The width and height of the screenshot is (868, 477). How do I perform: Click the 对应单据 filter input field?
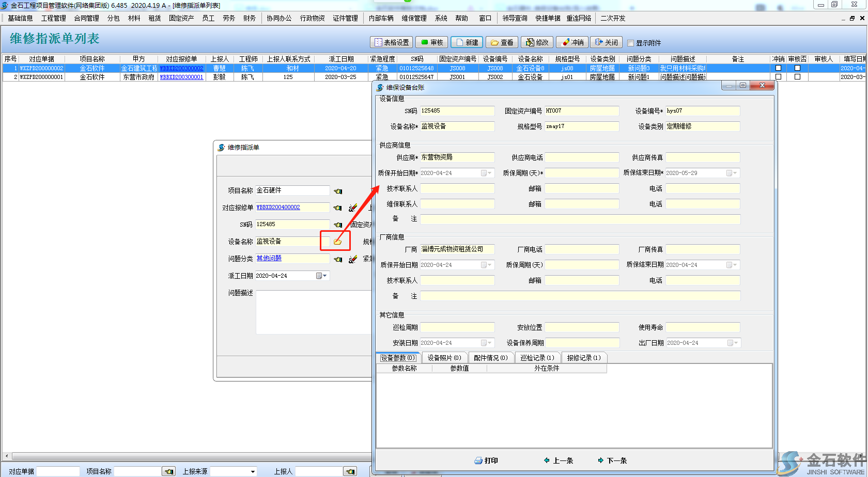coord(58,471)
